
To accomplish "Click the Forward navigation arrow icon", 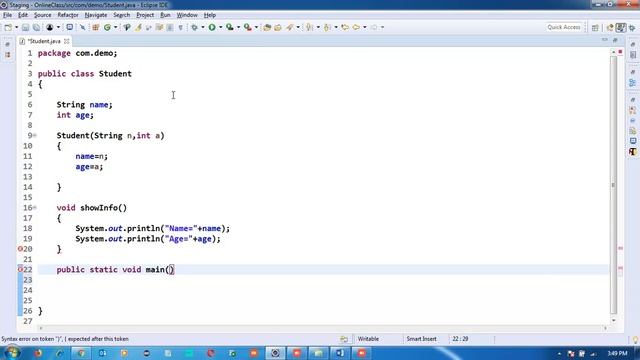I will [x=374, y=27].
